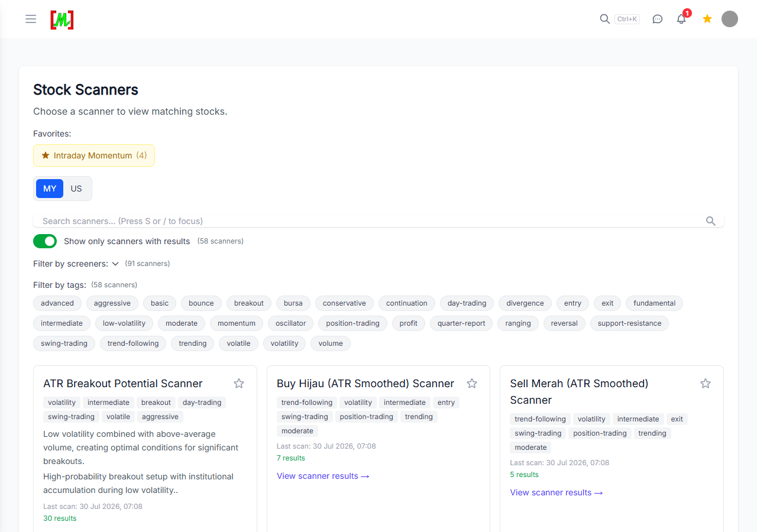Click the M logo icon
757x532 pixels.
[x=62, y=20]
